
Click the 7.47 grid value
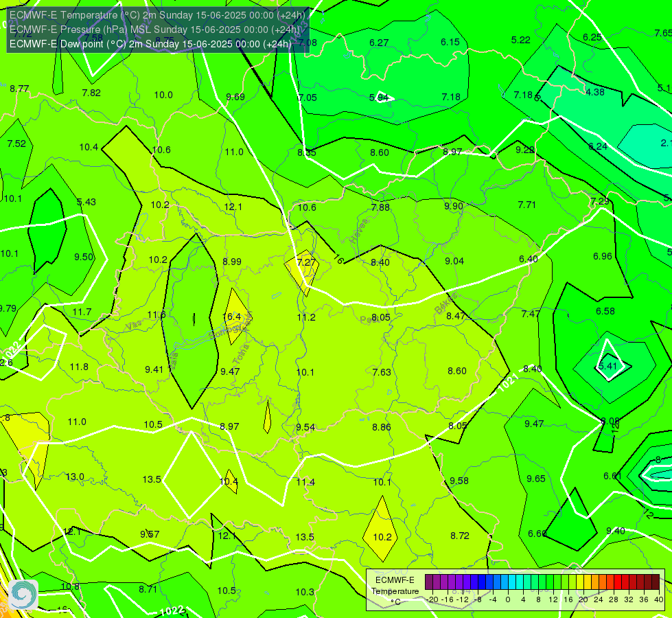pyautogui.click(x=531, y=314)
